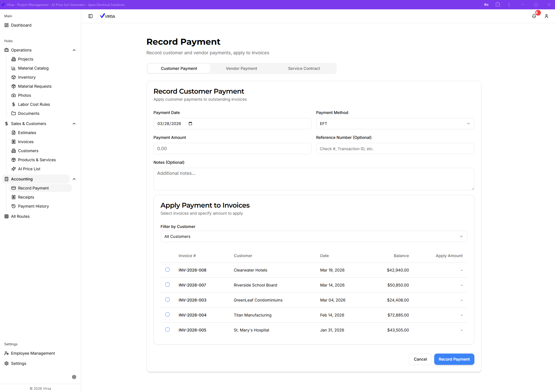The image size is (555, 392).
Task: Open Receipts in the sidebar
Action: click(26, 197)
